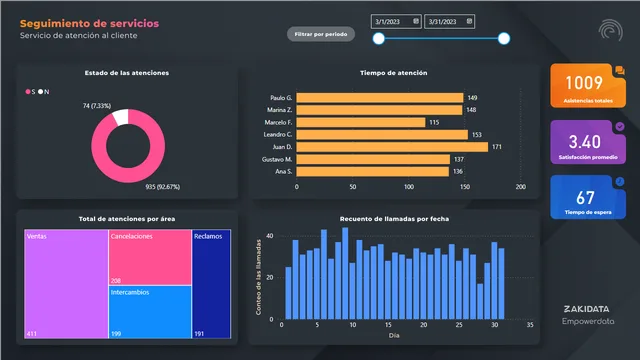Select the pink S legend marker
Image resolution: width=640 pixels, height=360 pixels.
coord(28,92)
